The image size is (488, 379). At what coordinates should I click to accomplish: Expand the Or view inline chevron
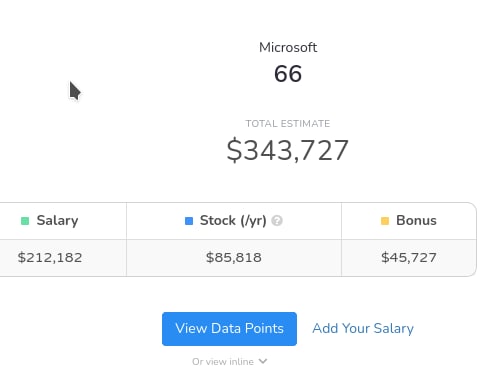point(263,361)
